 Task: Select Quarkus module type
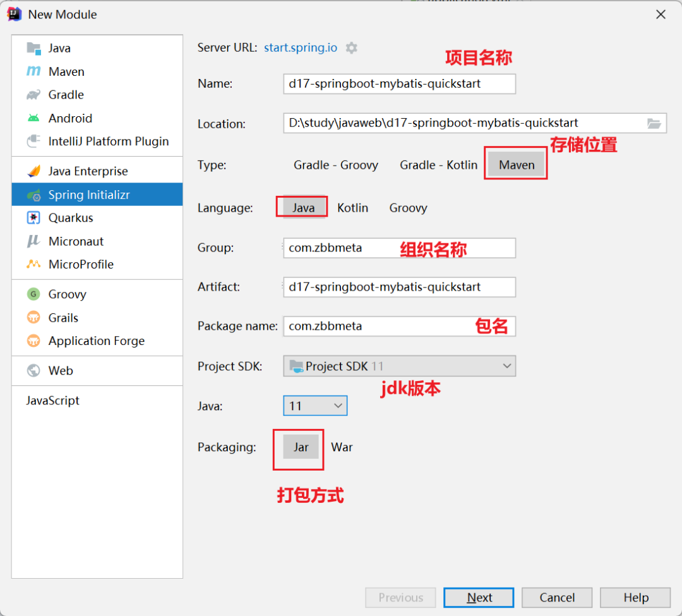(x=97, y=217)
